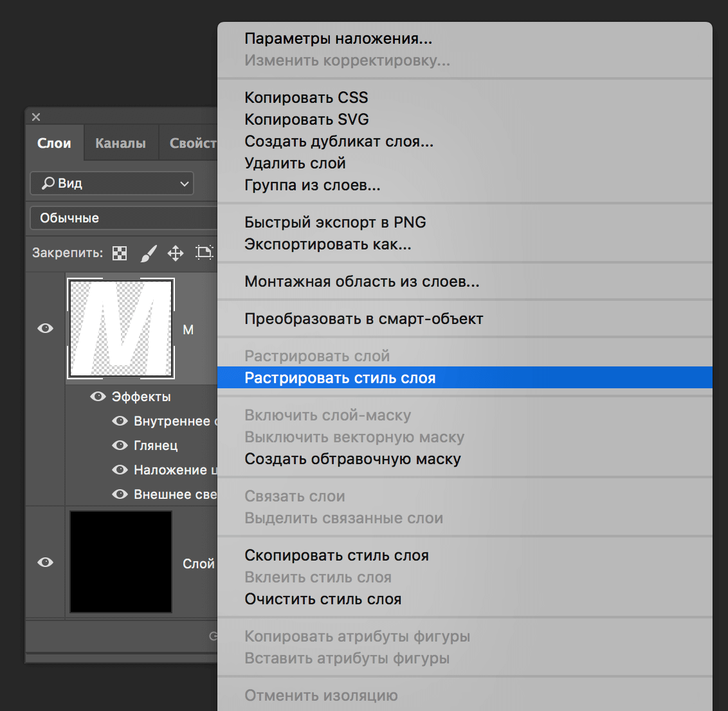
Task: Click Создать обтравочную маску
Action: pos(352,459)
